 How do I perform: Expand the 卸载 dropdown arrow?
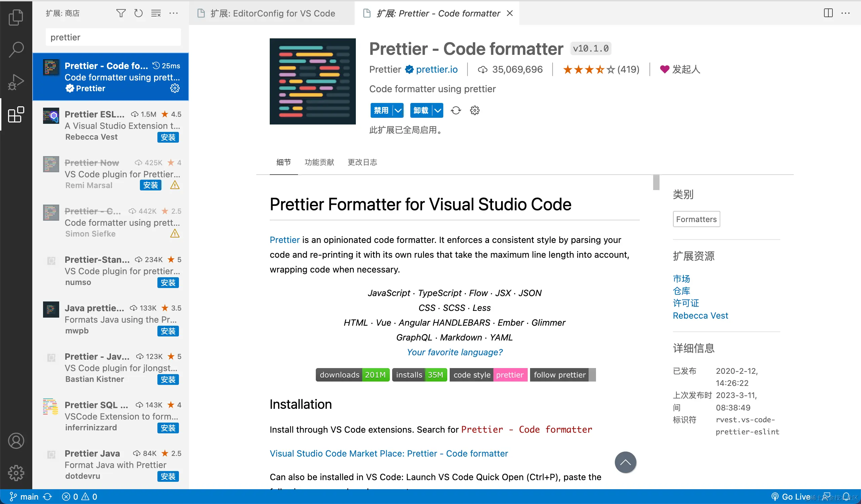(x=438, y=110)
